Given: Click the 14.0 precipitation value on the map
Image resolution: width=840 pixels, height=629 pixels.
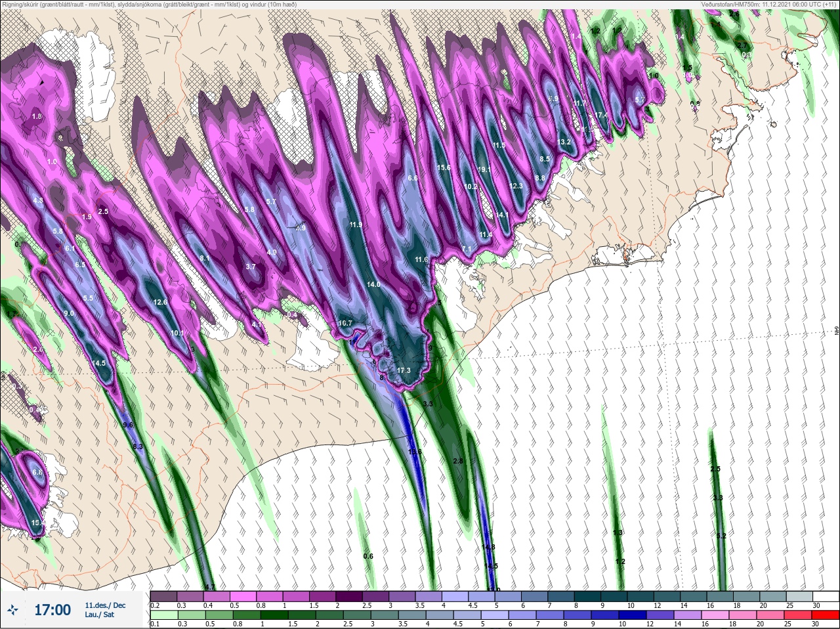Looking at the screenshot, I should click(x=374, y=284).
